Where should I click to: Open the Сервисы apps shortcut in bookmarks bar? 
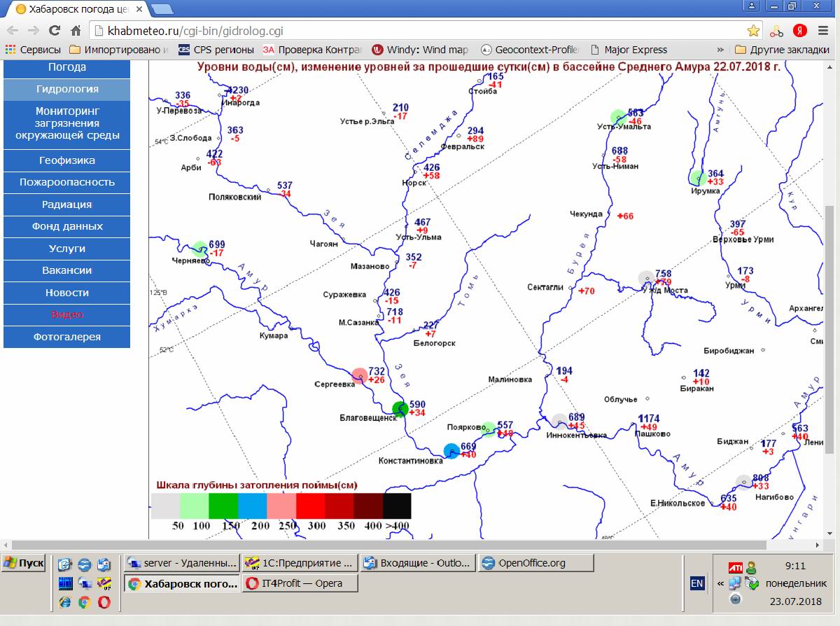34,50
